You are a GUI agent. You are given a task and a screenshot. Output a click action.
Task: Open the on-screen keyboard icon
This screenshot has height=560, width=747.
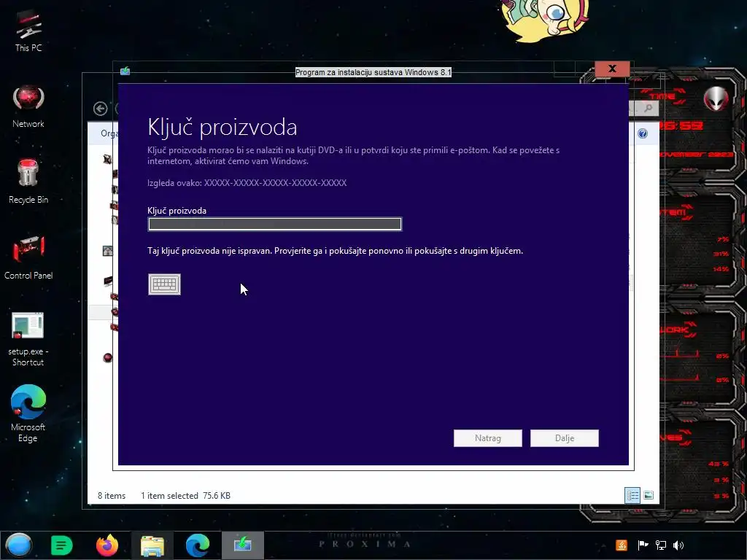(164, 284)
